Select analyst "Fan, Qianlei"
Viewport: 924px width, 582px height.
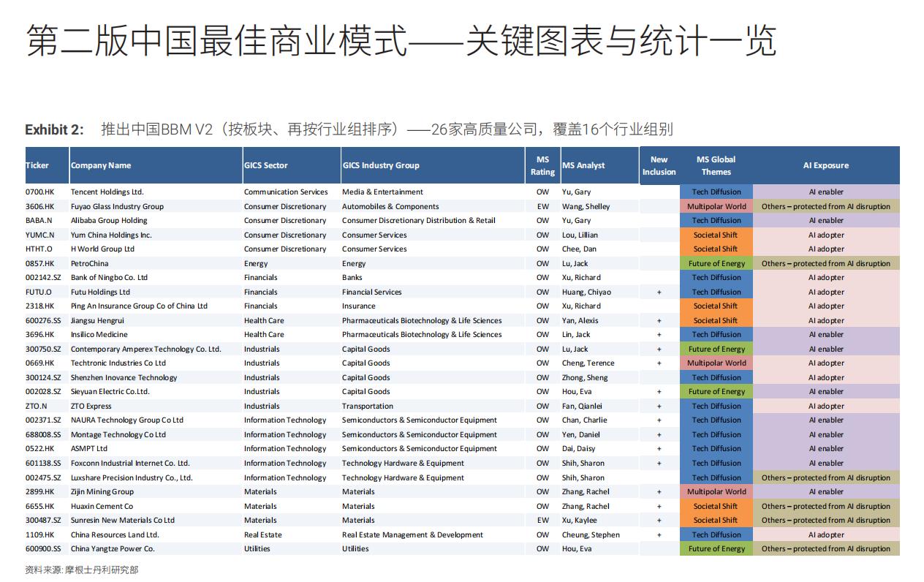point(583,406)
